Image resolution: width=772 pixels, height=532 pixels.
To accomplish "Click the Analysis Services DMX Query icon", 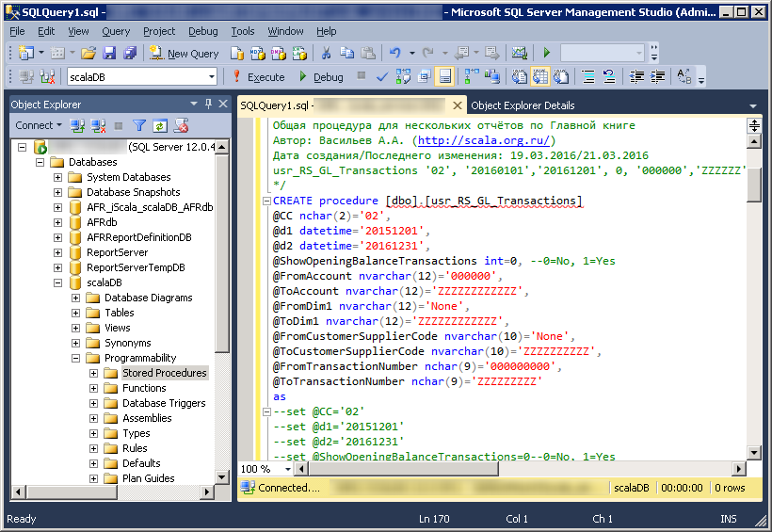I will pos(278,53).
